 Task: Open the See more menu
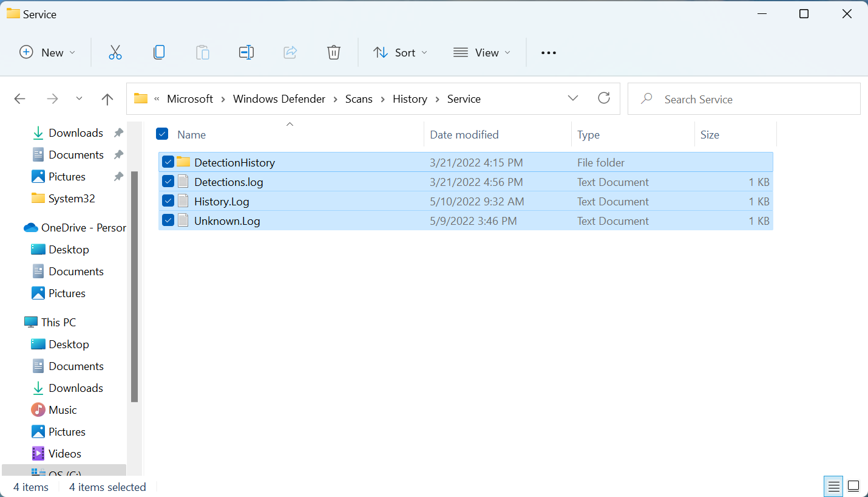pyautogui.click(x=548, y=52)
